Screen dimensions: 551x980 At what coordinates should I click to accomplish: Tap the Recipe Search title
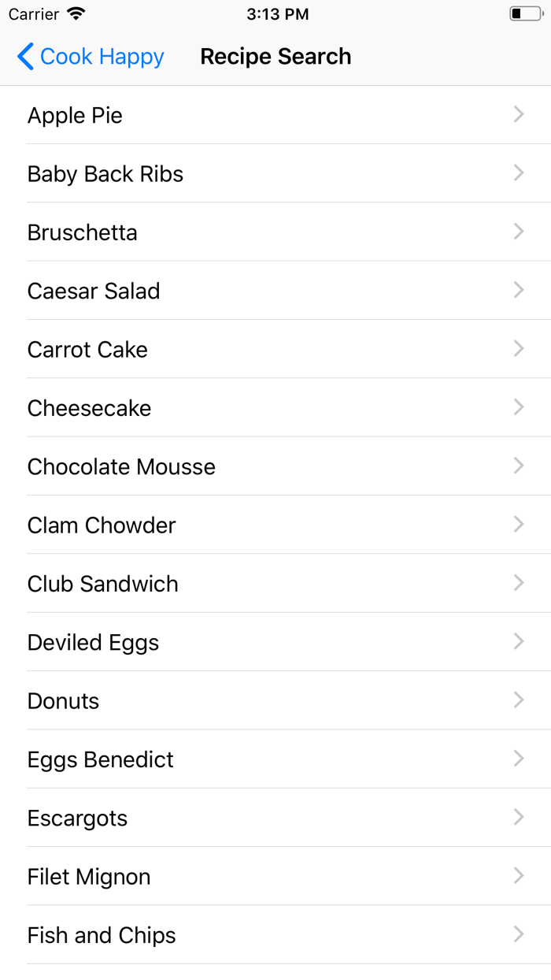tap(275, 57)
